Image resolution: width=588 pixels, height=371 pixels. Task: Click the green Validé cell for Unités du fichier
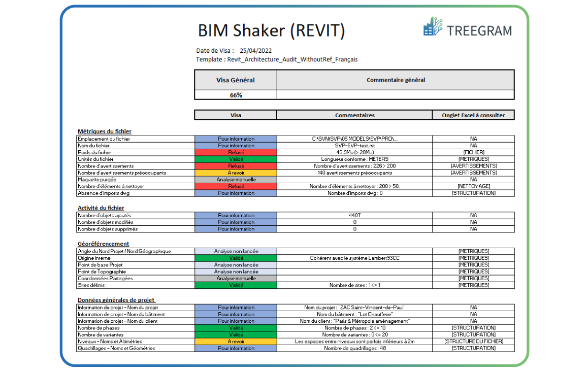(236, 159)
